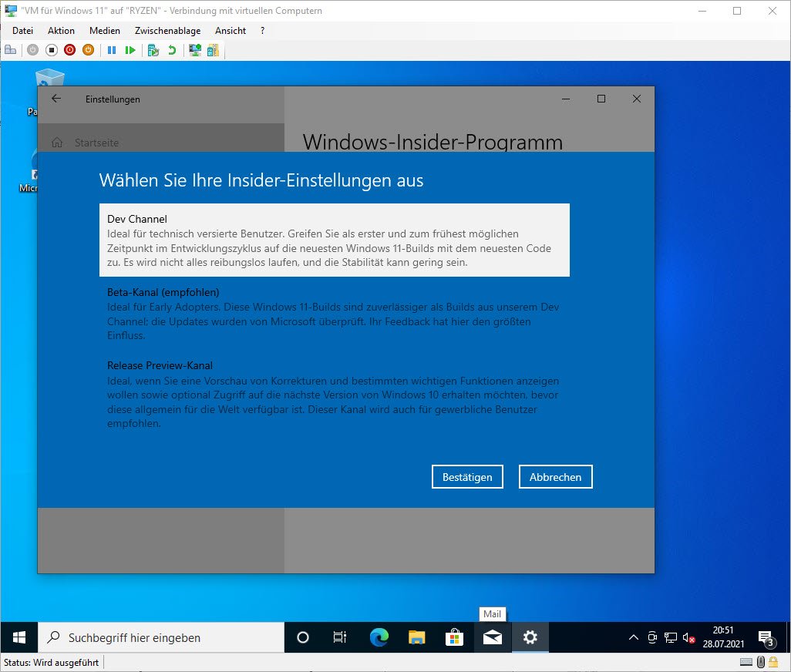Open the guest Windows Start menu
The width and height of the screenshot is (791, 672).
[19, 638]
